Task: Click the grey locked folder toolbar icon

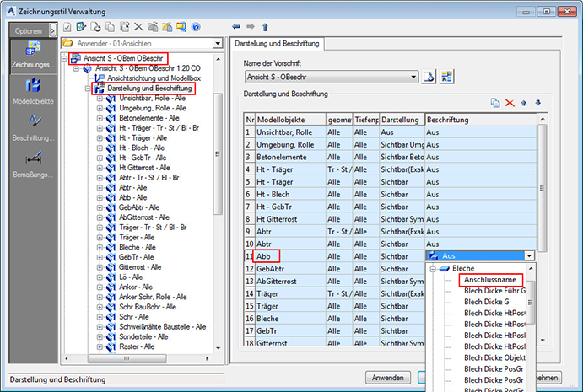Action: click(x=153, y=27)
